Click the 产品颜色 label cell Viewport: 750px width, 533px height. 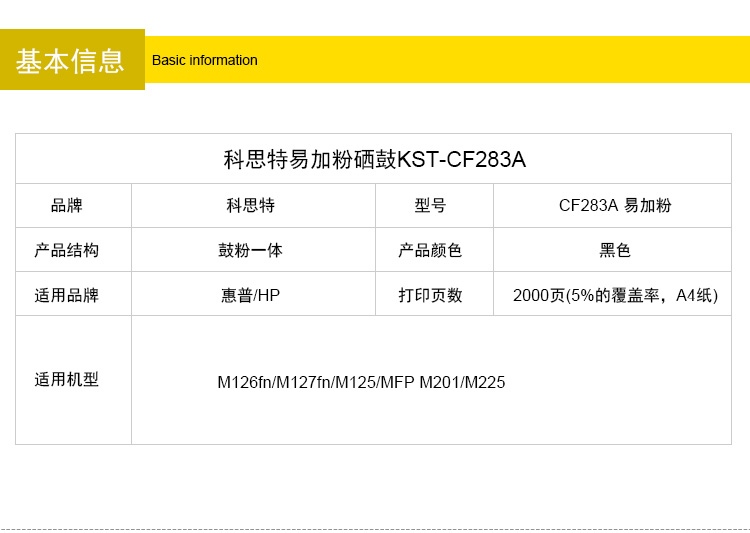[x=431, y=251]
